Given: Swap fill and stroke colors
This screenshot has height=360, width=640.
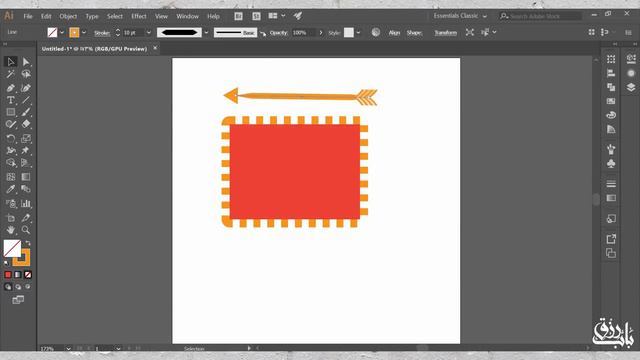Looking at the screenshot, I should (28, 243).
